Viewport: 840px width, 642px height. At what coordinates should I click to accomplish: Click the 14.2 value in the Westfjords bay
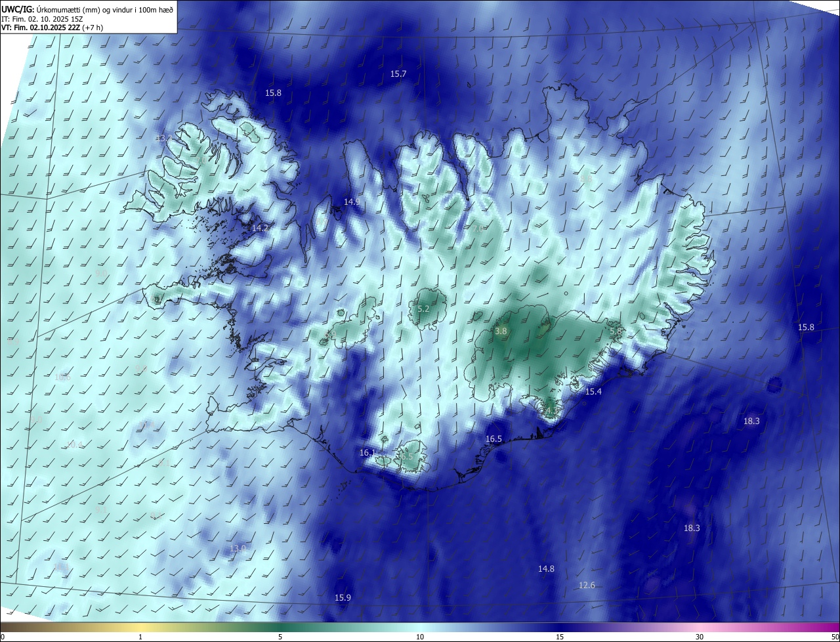click(260, 228)
